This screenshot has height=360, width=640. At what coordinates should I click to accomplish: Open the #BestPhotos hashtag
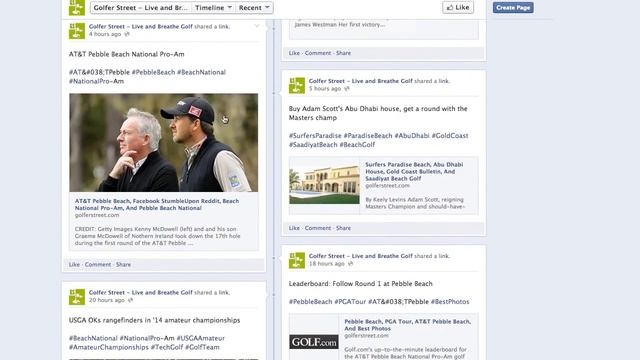(x=450, y=302)
